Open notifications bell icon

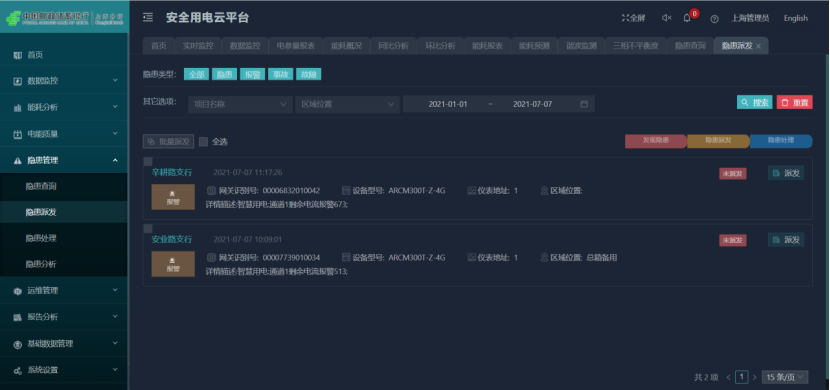pos(687,18)
